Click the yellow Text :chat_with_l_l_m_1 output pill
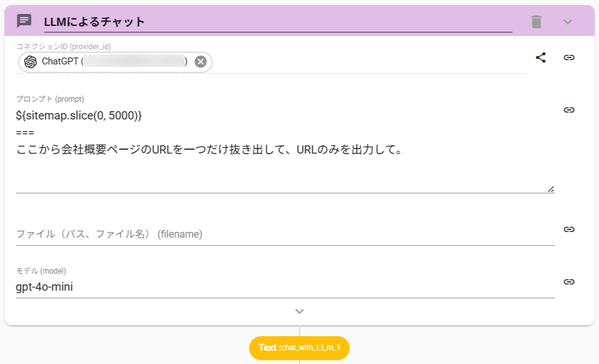 299,348
